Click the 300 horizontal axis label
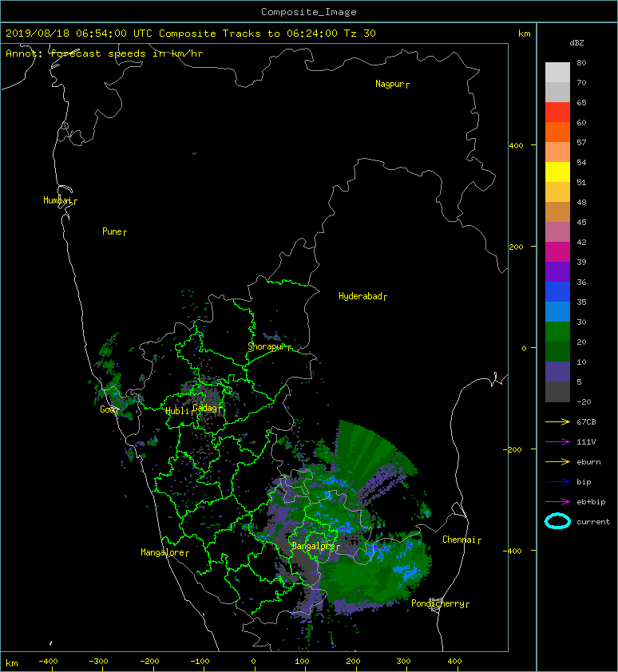Viewport: 618px width, 672px height. pyautogui.click(x=403, y=662)
